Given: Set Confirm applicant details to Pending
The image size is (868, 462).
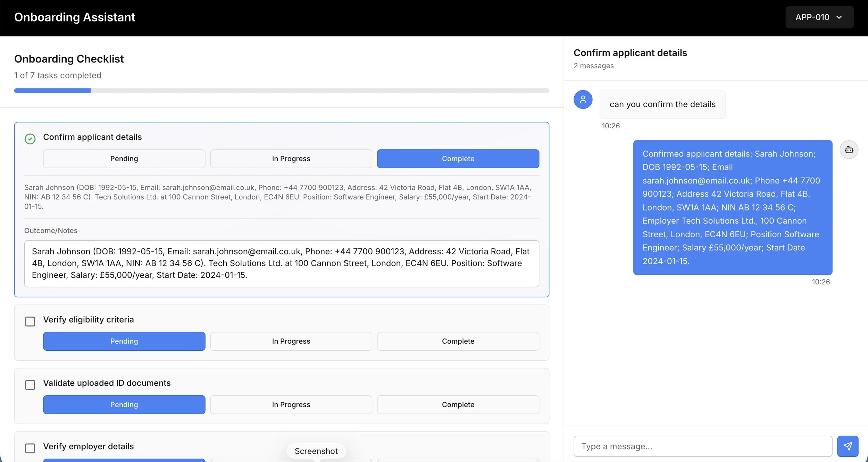Looking at the screenshot, I should point(124,159).
